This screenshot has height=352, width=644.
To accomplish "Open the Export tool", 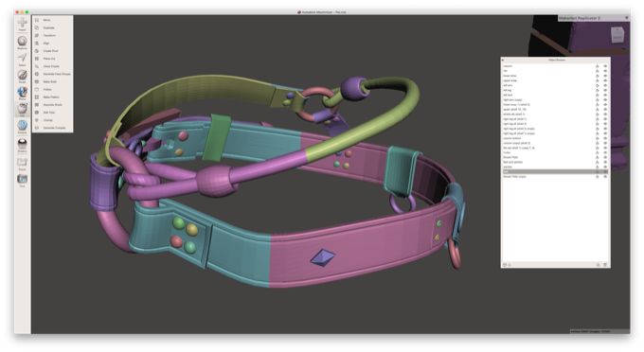I will (22, 164).
